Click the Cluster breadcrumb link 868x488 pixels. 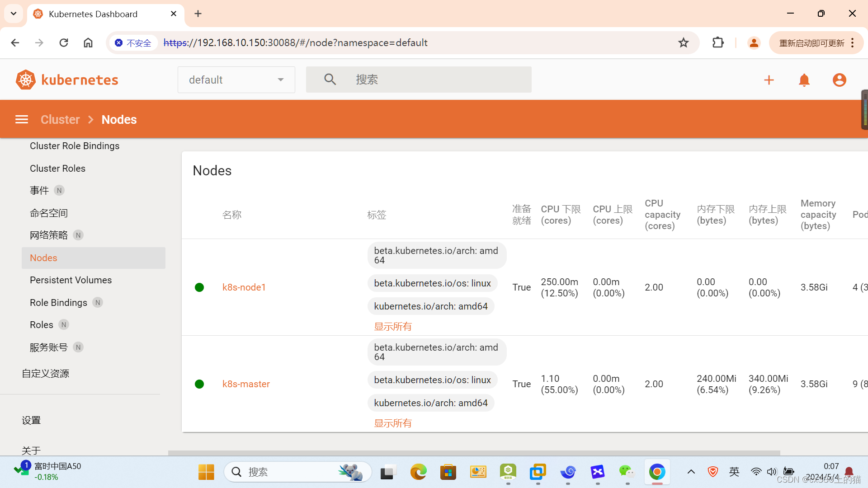60,119
